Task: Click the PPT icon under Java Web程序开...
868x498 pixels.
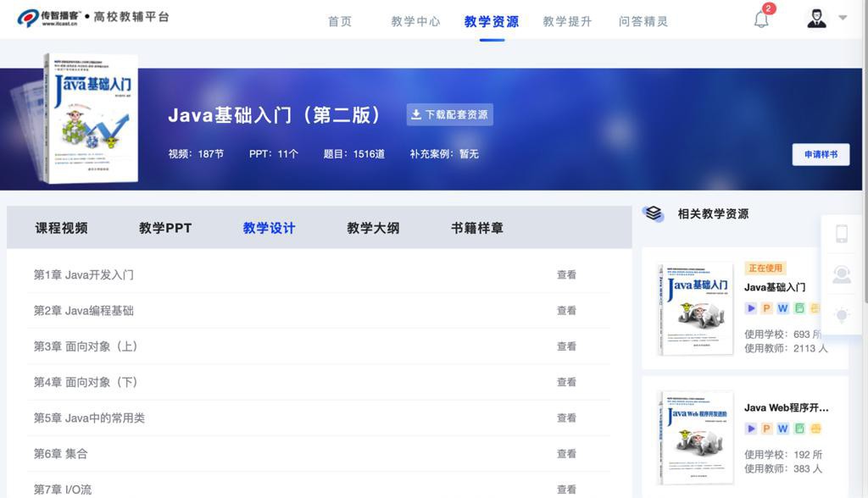Action: coord(766,429)
